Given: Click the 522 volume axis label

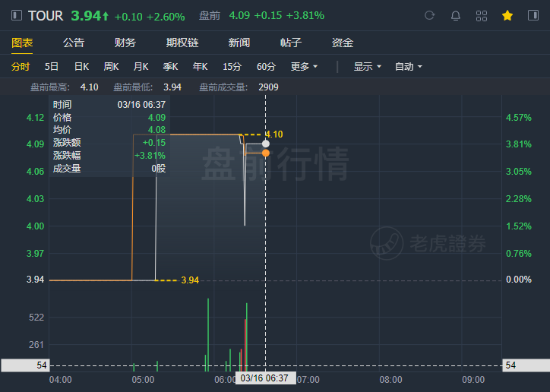Looking at the screenshot, I should [x=36, y=318].
